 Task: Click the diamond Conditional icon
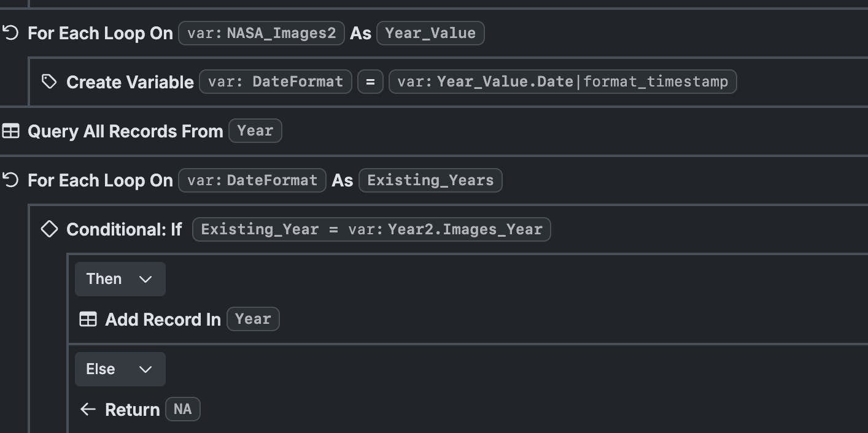[x=49, y=229]
